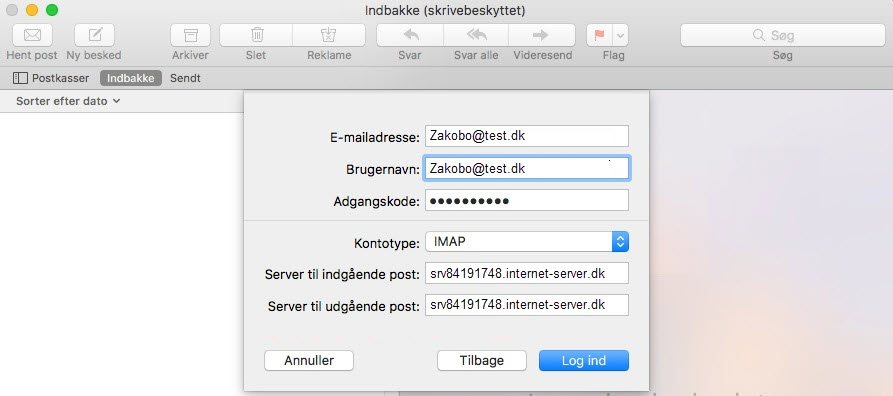Select the Indbakke tab

click(x=131, y=78)
